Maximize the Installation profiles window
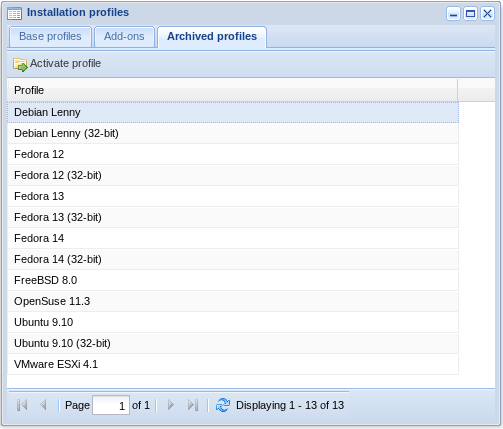Image resolution: width=503 pixels, height=429 pixels. pyautogui.click(x=470, y=14)
